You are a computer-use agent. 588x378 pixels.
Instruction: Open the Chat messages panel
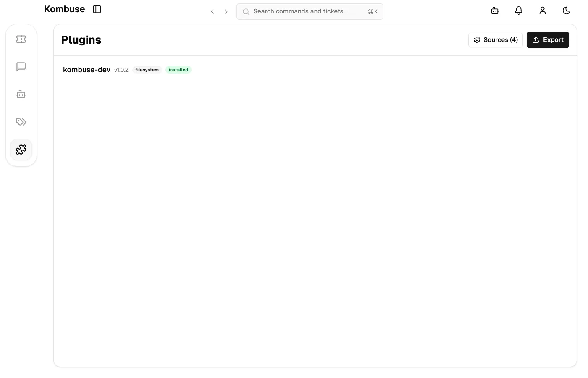coord(21,66)
